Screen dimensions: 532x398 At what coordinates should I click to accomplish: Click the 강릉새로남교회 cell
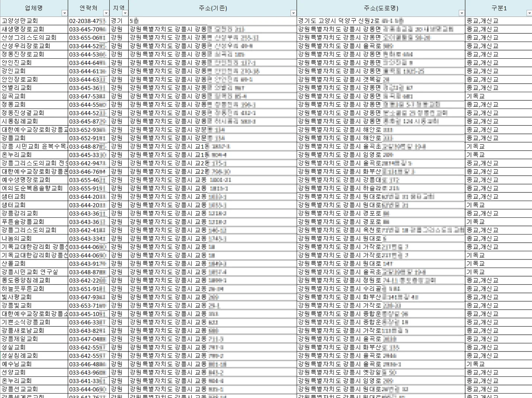point(34,330)
